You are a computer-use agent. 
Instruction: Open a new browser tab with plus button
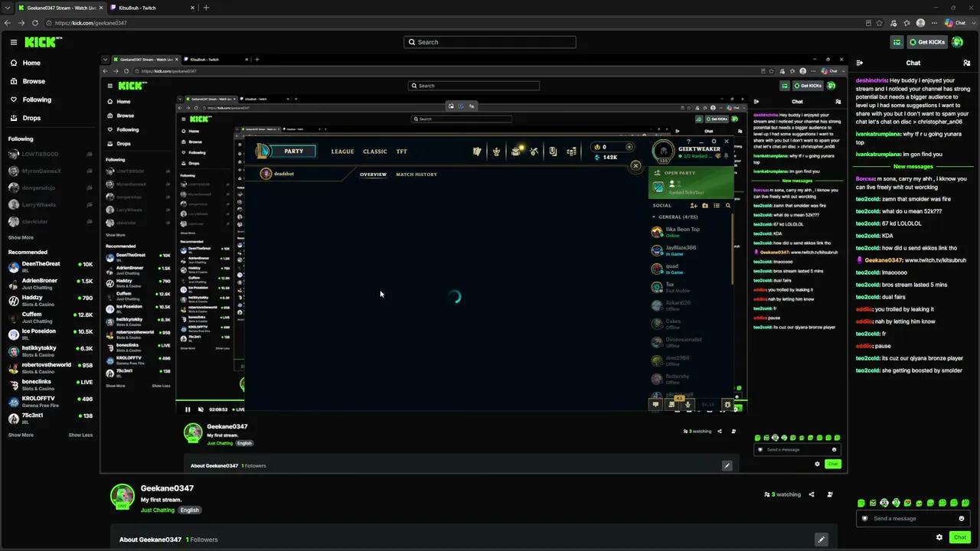(206, 8)
